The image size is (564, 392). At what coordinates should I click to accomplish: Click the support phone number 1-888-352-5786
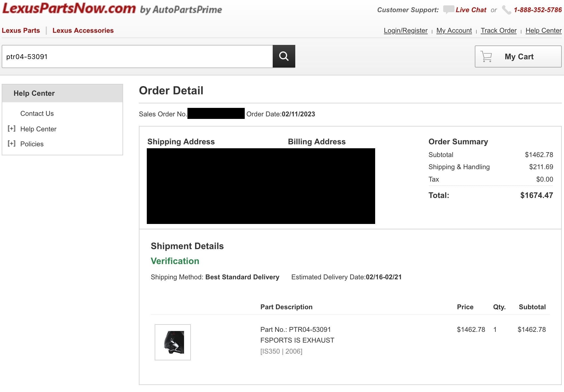tap(537, 10)
